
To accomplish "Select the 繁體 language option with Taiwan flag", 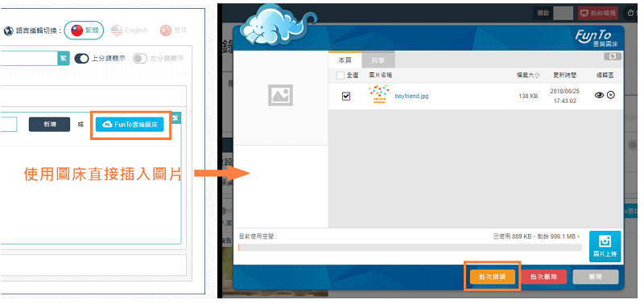I will point(84,31).
